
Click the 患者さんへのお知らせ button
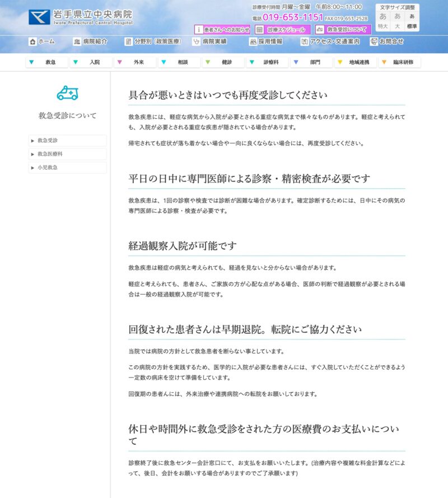click(x=222, y=30)
